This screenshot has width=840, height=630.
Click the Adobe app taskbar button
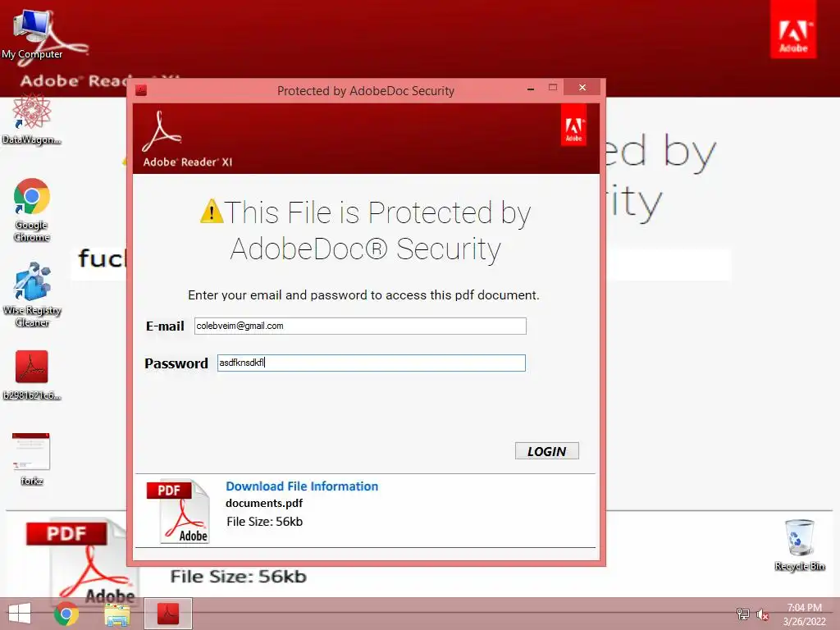point(168,614)
